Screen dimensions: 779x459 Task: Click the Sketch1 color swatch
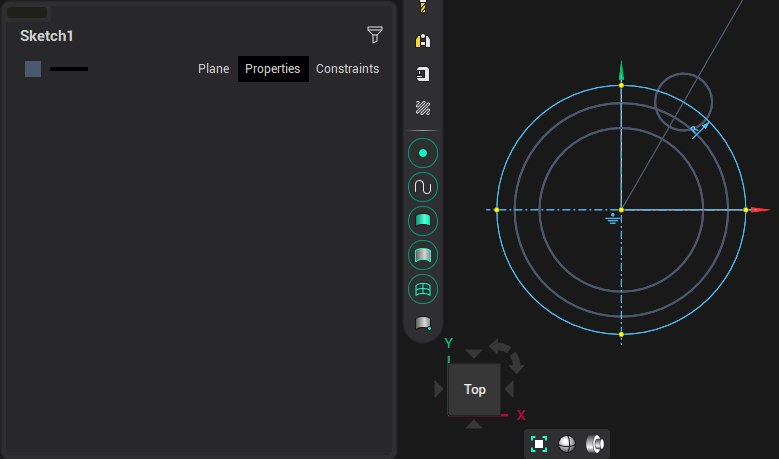(33, 69)
